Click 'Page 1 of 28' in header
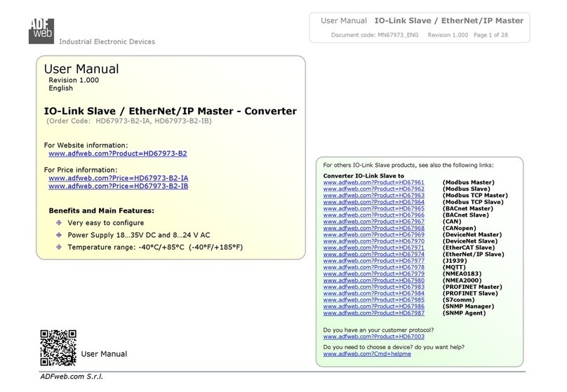The height and width of the screenshot is (392, 567). click(491, 35)
